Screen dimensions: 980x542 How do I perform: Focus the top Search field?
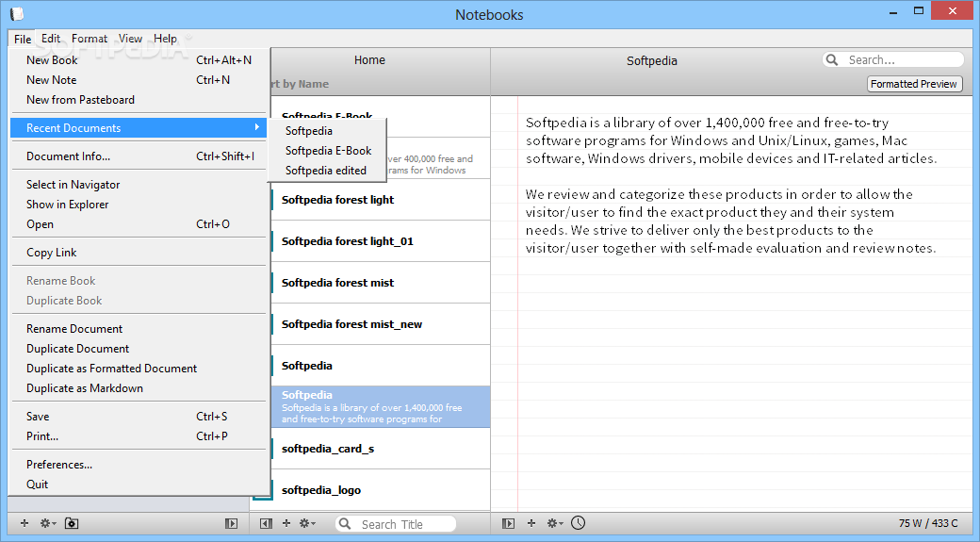click(893, 59)
